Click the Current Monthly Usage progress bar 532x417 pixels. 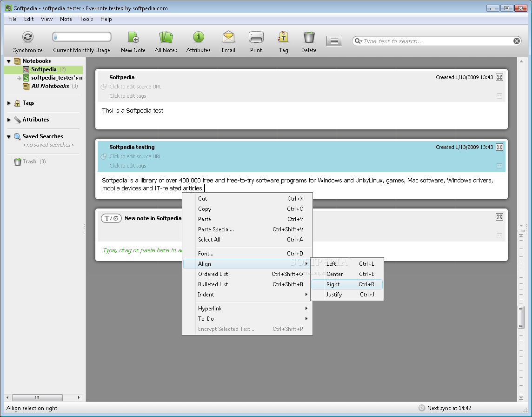(82, 37)
